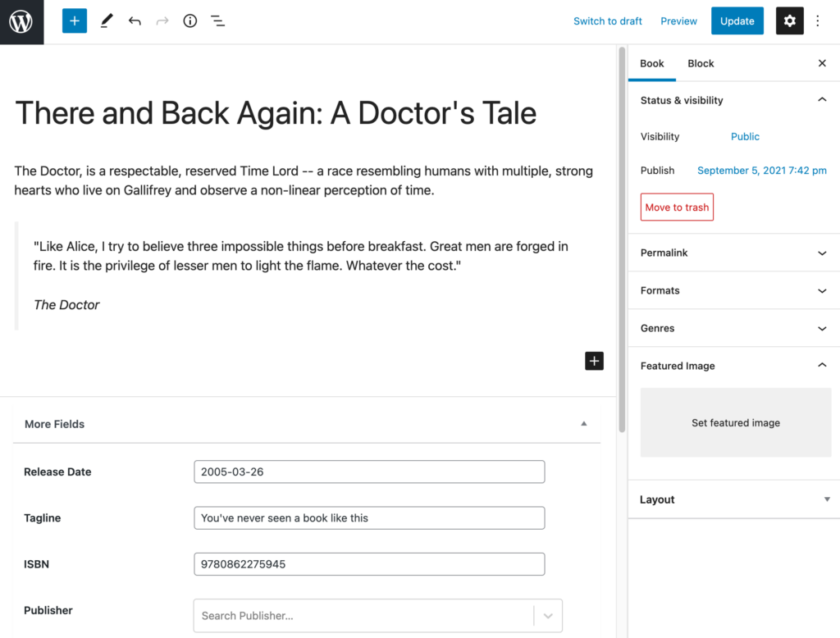
Task: Close the settings sidebar panel
Action: 822,63
